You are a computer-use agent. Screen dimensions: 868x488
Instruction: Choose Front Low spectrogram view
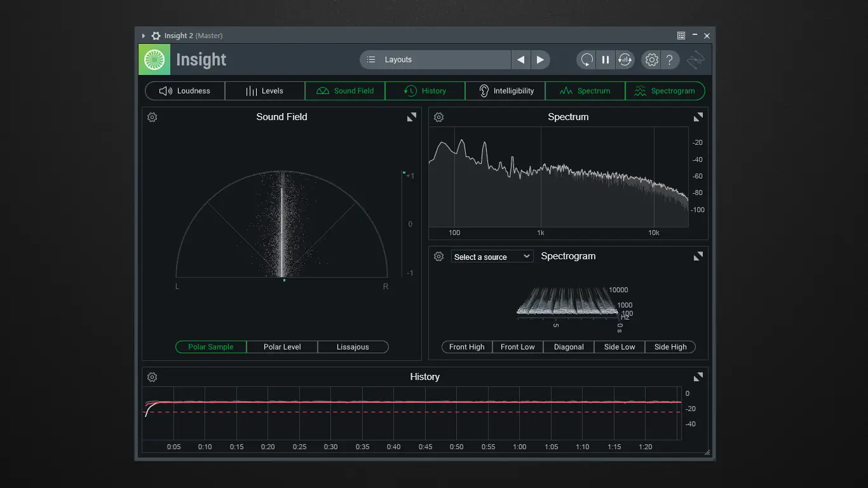click(x=518, y=347)
